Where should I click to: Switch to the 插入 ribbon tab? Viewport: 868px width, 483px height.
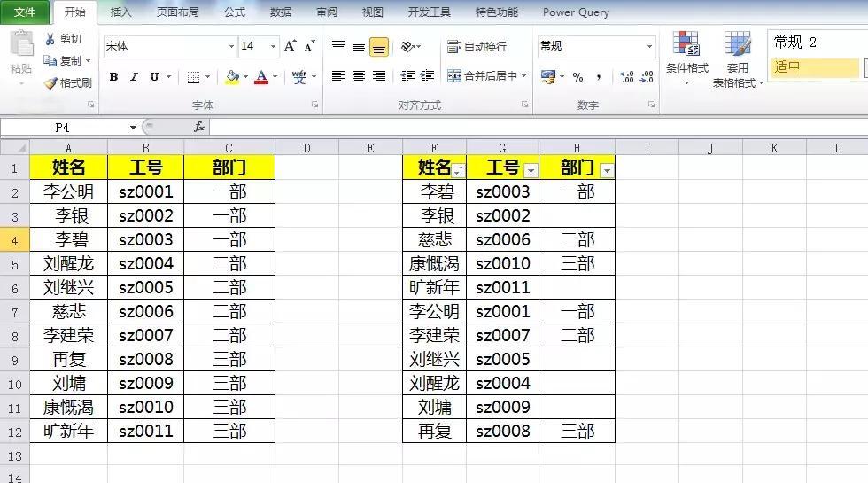tap(120, 12)
